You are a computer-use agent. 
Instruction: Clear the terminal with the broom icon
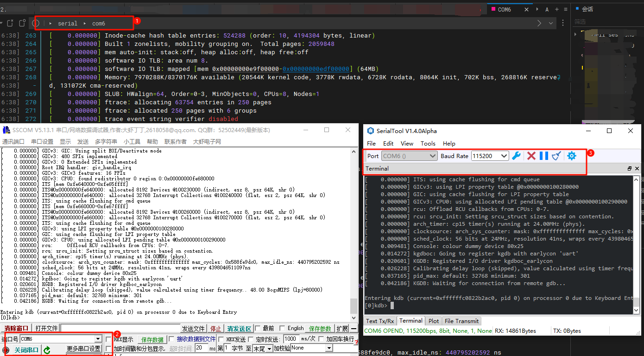(x=556, y=156)
